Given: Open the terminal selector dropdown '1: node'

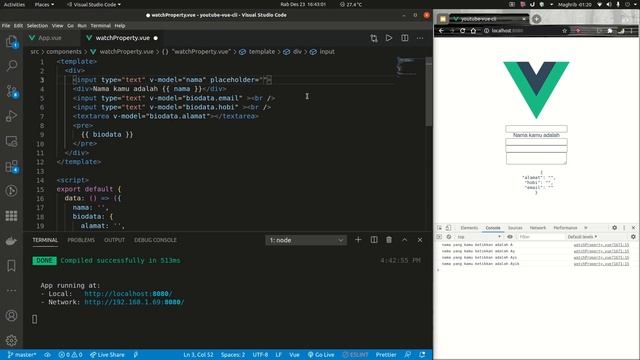Looking at the screenshot, I should tap(306, 240).
